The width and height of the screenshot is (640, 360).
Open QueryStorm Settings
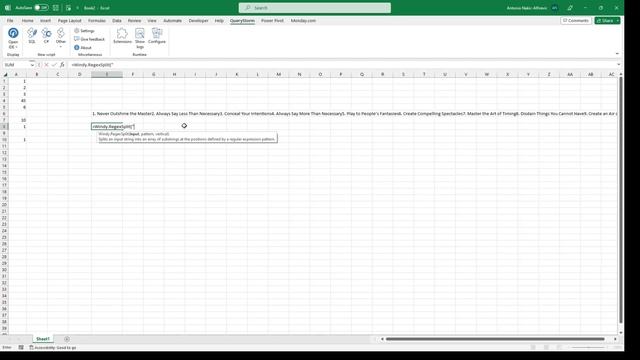84,31
